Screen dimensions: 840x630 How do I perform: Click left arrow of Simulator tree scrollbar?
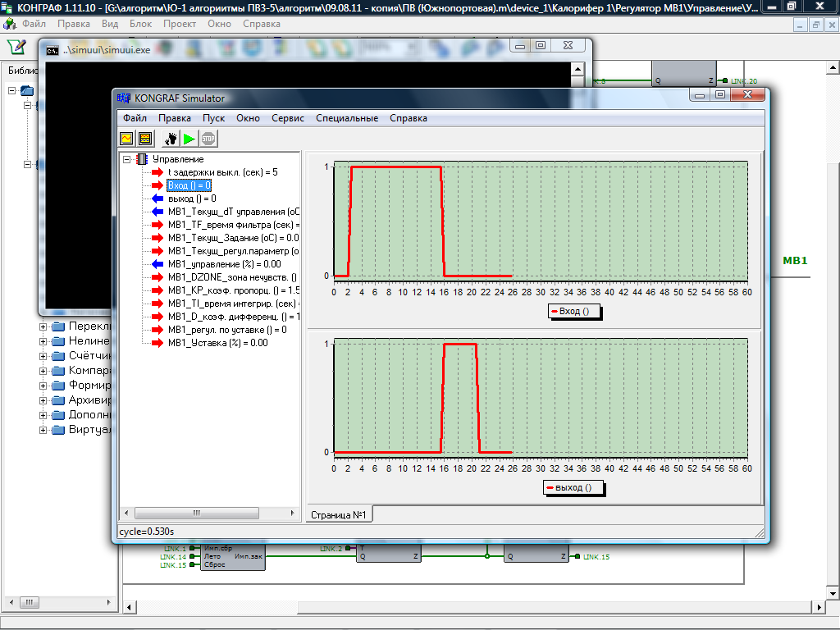click(x=126, y=514)
